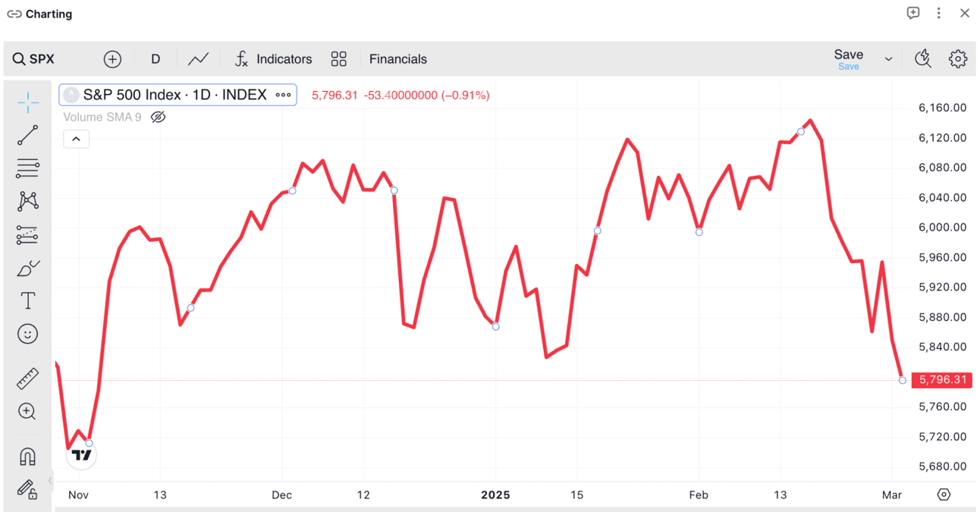This screenshot has width=980, height=512.
Task: Click the Dec label on time axis
Action: tap(281, 495)
